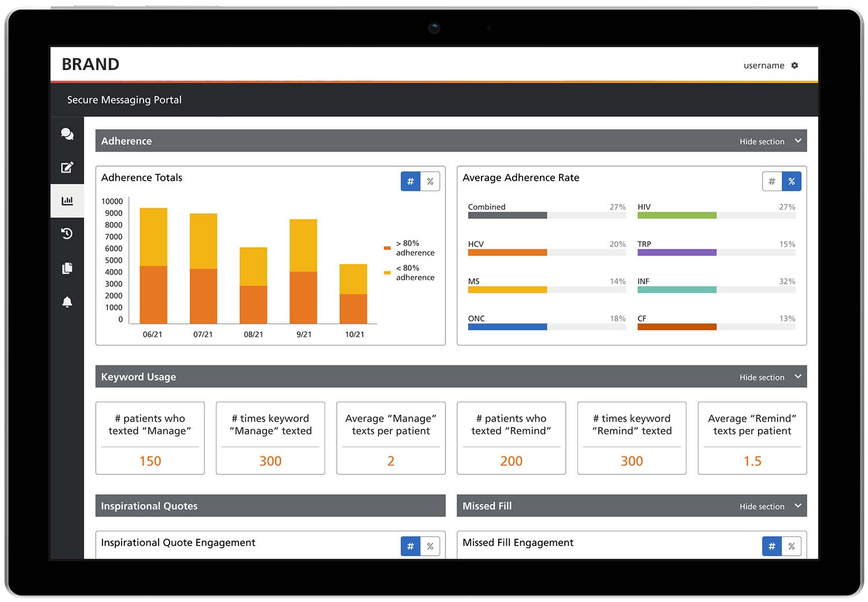Open the patients who texted Manage card
The height and width of the screenshot is (602, 868).
click(x=150, y=438)
